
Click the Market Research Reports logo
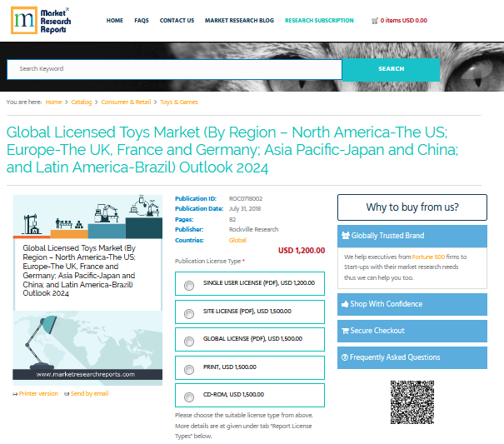pos(41,21)
